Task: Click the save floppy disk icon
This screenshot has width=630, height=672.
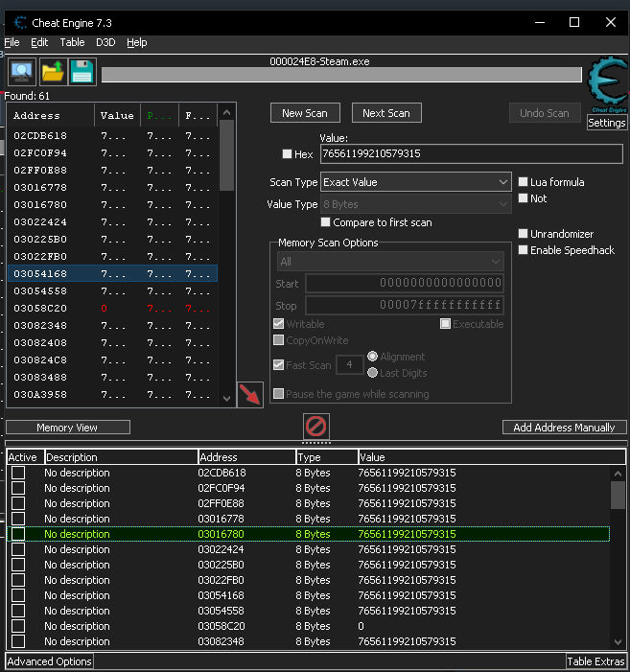Action: [x=82, y=72]
